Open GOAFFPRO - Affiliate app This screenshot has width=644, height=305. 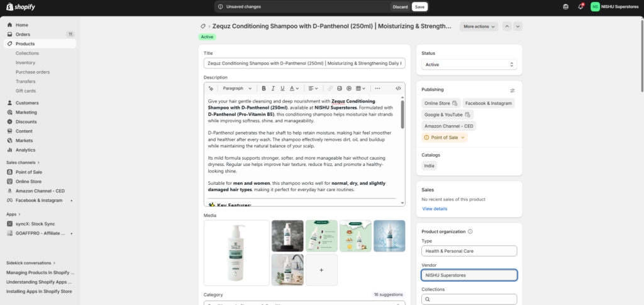(40, 233)
